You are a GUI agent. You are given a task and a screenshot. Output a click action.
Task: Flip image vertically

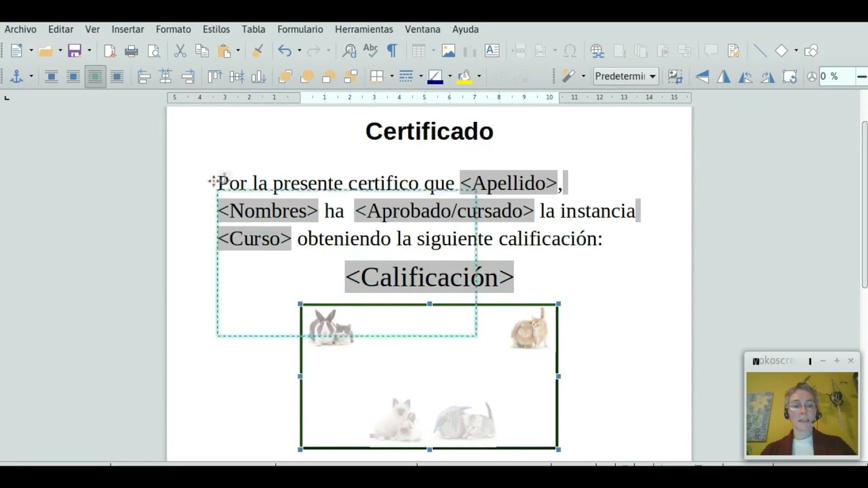click(x=703, y=77)
